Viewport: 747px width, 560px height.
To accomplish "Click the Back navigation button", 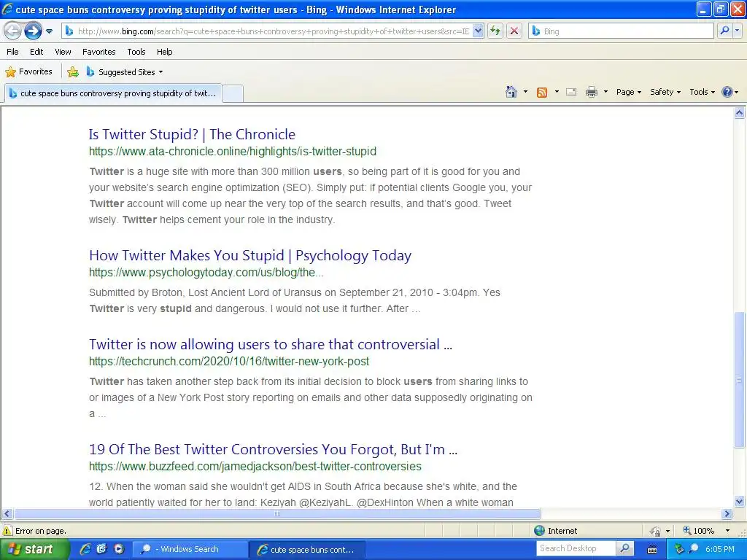I will (x=13, y=31).
